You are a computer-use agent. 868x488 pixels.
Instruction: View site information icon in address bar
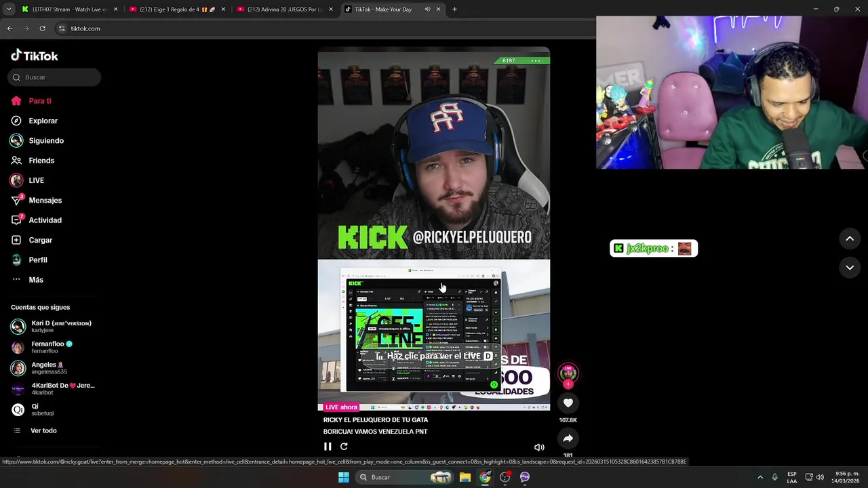click(61, 28)
